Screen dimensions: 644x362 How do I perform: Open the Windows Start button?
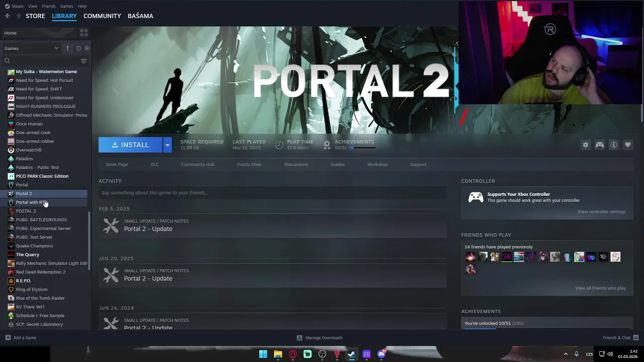coord(263,354)
